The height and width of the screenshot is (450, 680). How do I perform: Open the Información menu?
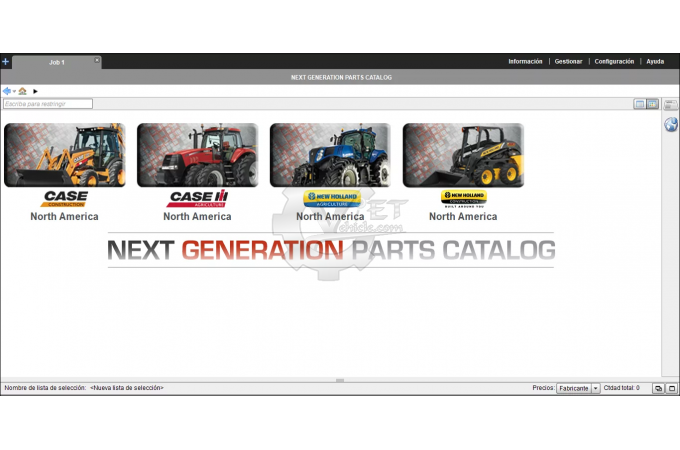coord(525,62)
